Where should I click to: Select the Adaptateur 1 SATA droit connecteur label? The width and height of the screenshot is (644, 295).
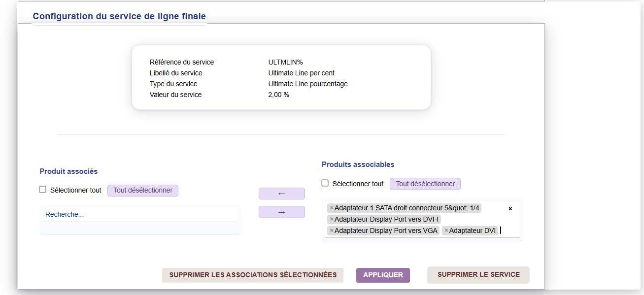click(407, 208)
